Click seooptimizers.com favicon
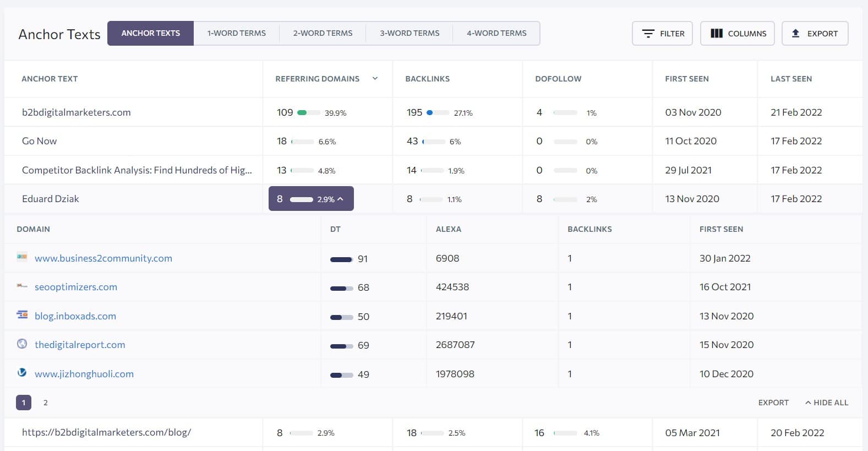Screen dimensions: 868x451 (x=22, y=286)
